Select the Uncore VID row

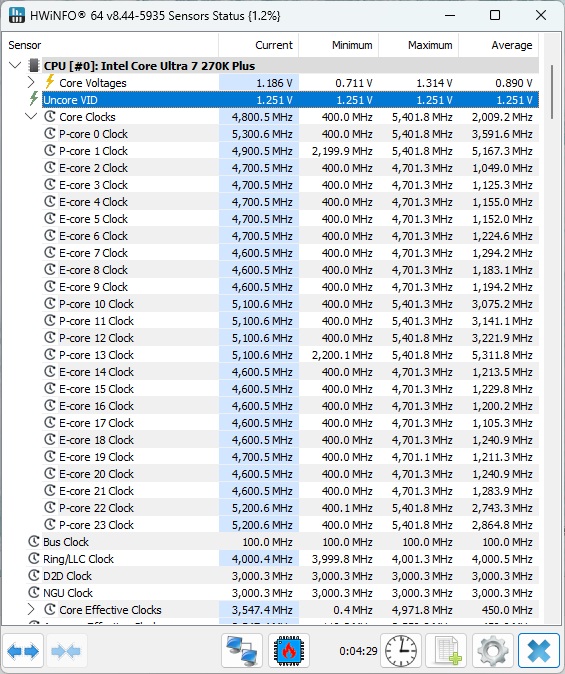290,100
